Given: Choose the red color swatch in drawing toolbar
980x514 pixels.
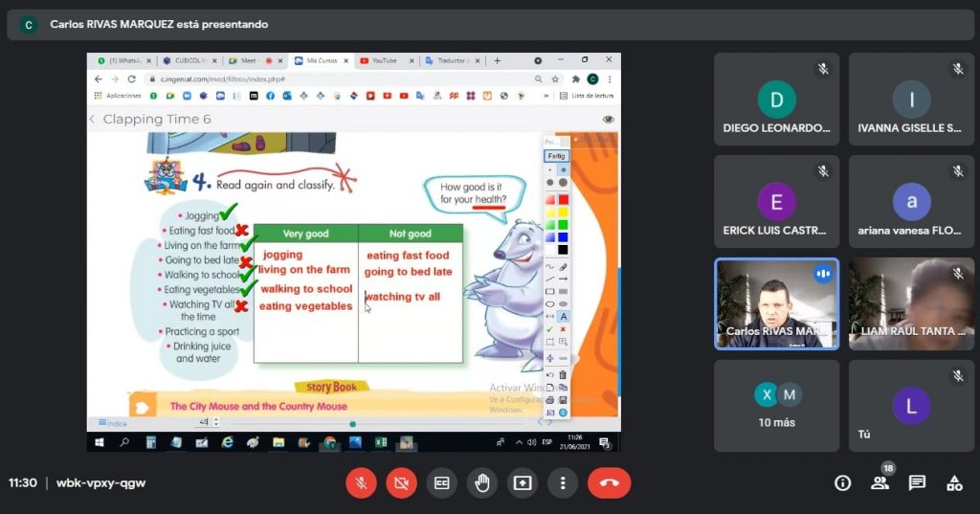Looking at the screenshot, I should point(563,199).
